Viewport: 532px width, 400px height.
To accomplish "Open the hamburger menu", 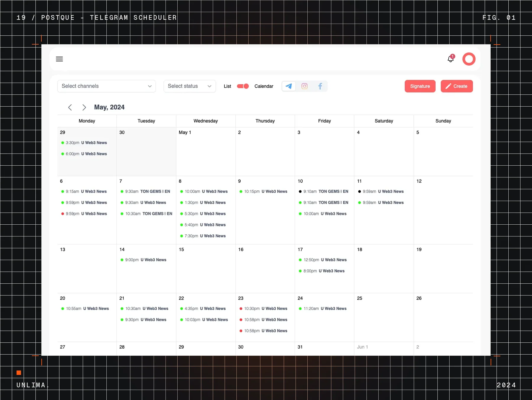I will pos(59,59).
